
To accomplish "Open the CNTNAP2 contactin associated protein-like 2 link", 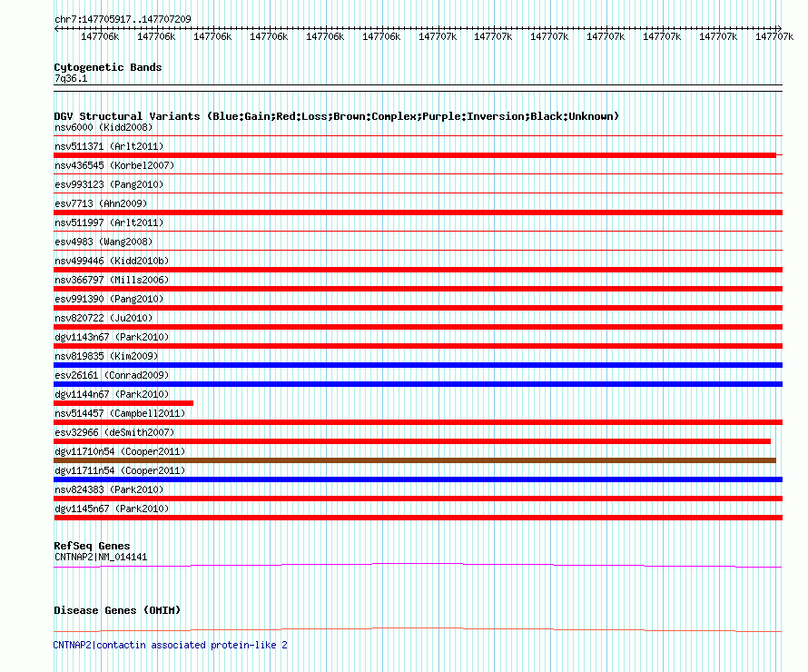I will point(170,645).
